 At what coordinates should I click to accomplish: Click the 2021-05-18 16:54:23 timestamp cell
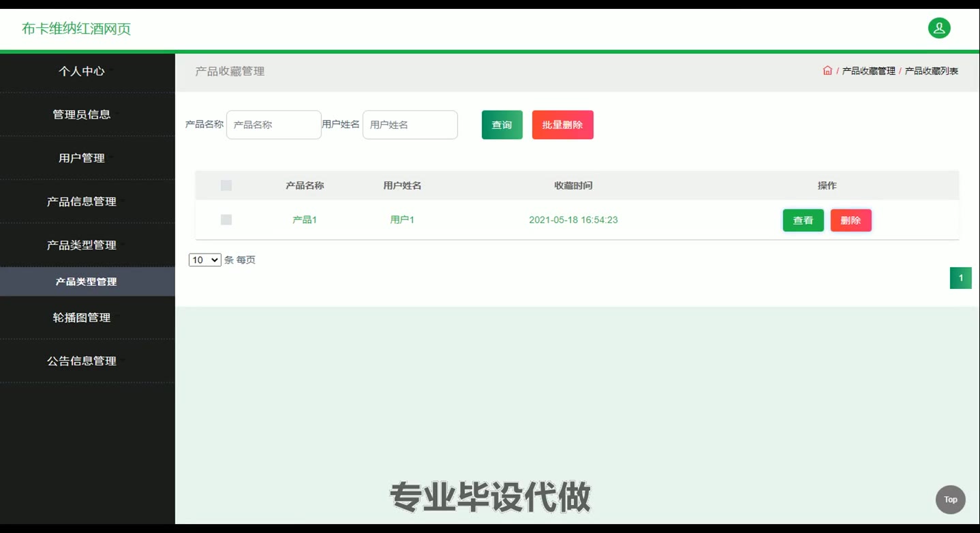click(x=574, y=219)
